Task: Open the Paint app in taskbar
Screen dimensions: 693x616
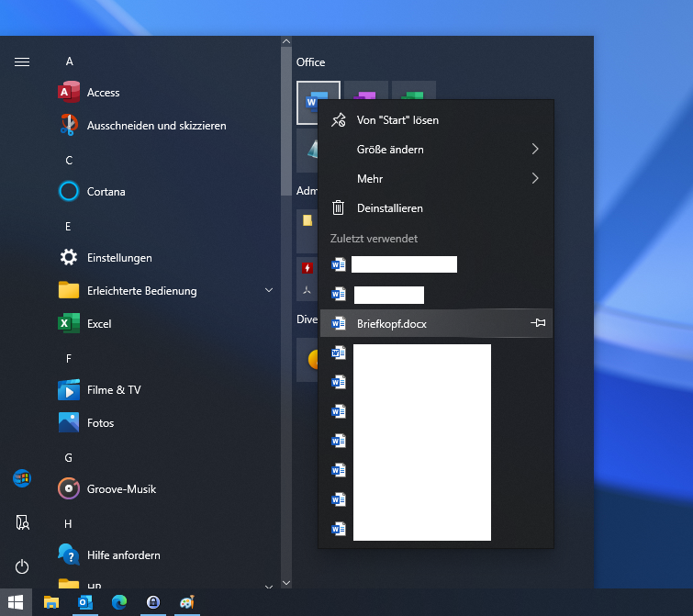Action: click(187, 602)
